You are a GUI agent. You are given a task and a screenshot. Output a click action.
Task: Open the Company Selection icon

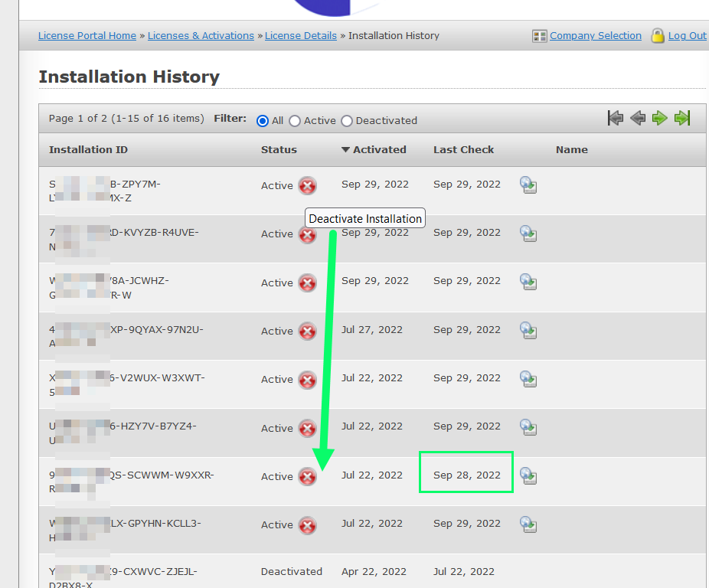(x=540, y=36)
